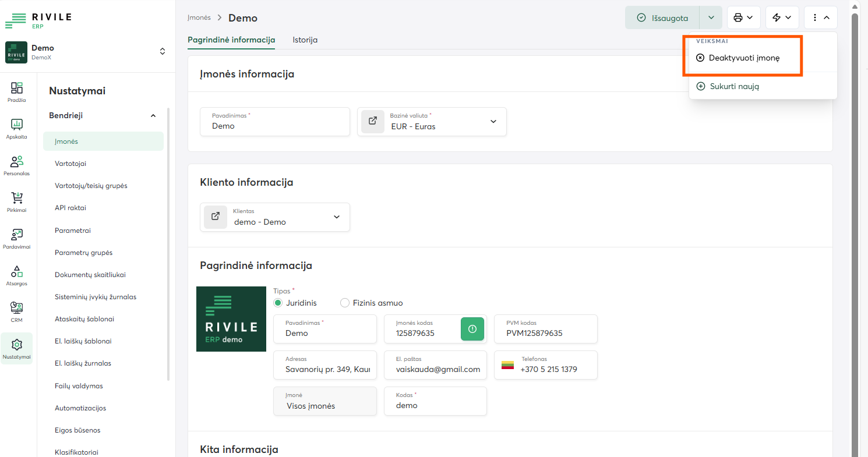Collapse the Bendrieji settings section
Screen dimensions: 868x457
(153, 116)
